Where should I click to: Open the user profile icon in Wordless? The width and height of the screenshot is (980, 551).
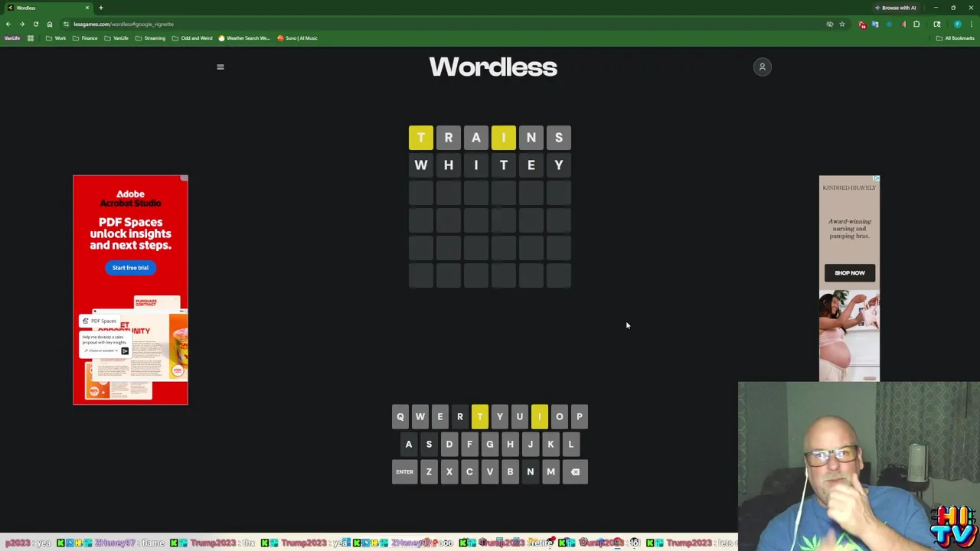point(762,67)
